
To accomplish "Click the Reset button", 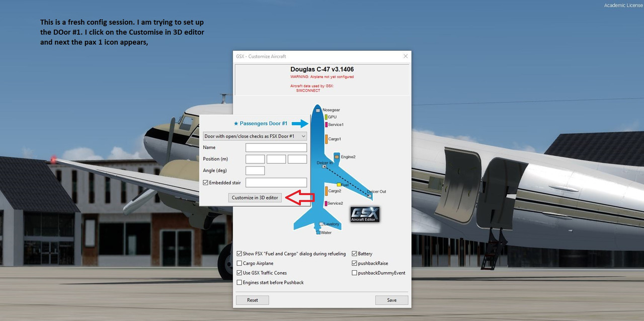I will tap(253, 300).
